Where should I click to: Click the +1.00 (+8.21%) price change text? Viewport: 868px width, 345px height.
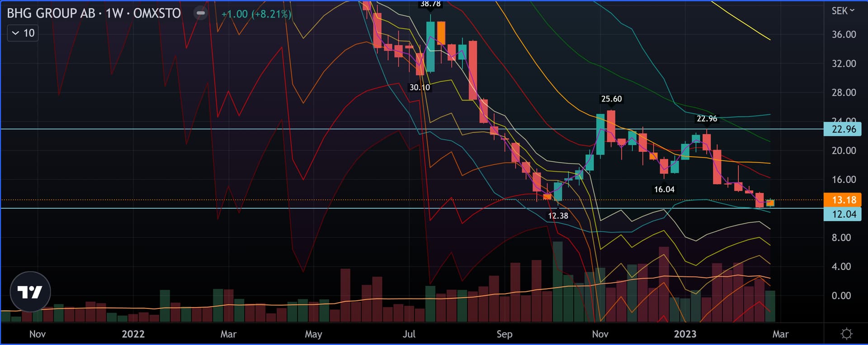(256, 14)
